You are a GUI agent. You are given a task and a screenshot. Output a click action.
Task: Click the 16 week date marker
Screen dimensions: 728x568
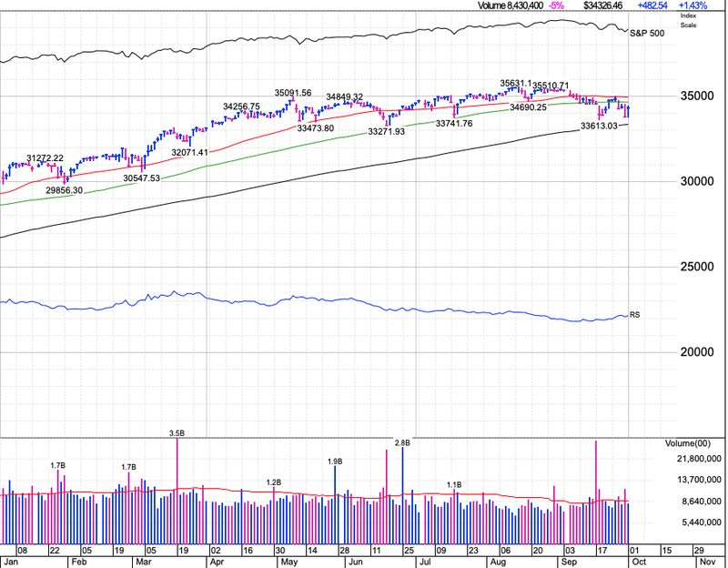click(248, 551)
